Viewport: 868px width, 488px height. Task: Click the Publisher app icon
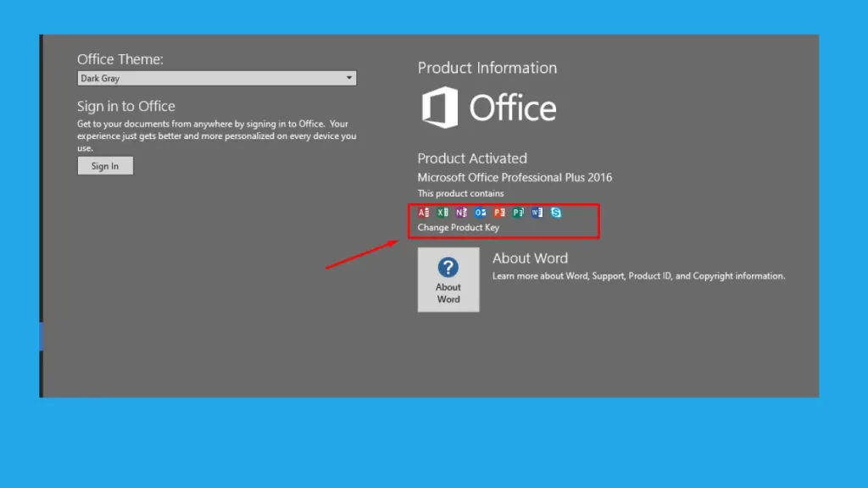pos(518,213)
